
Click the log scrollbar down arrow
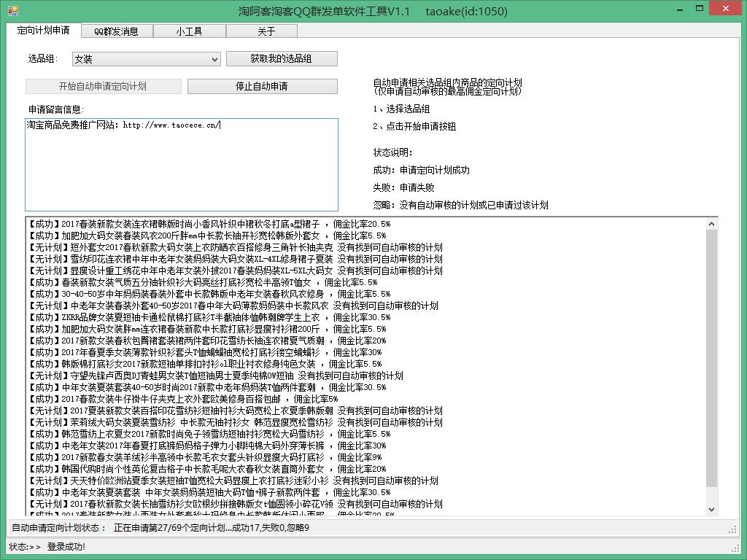click(712, 509)
